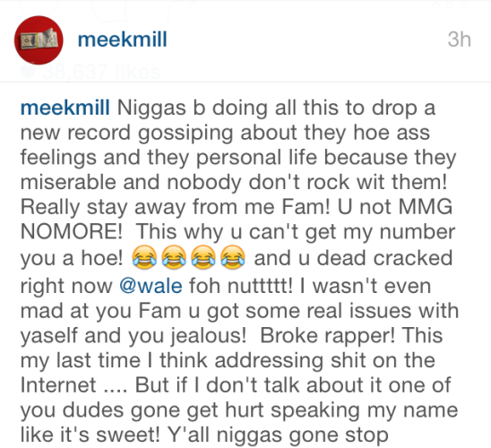Click the word 'gossiping' in the caption
Screen dimensions: 491x448
coord(185,133)
